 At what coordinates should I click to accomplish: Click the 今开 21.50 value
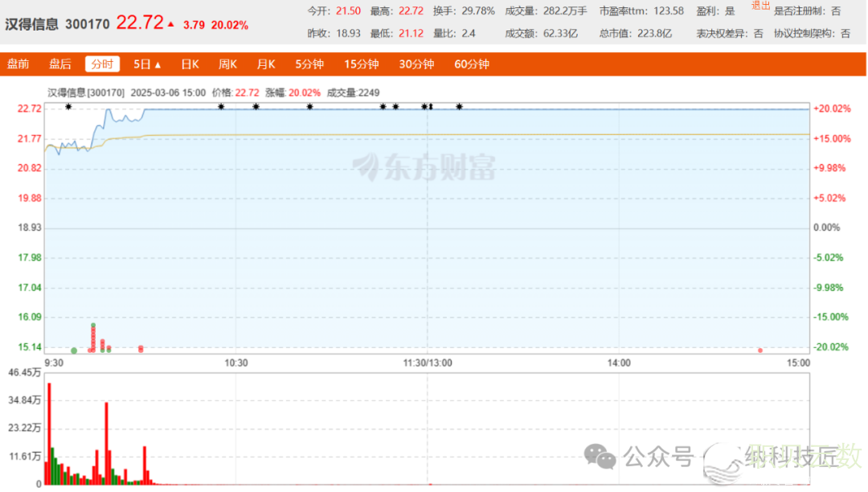[348, 11]
